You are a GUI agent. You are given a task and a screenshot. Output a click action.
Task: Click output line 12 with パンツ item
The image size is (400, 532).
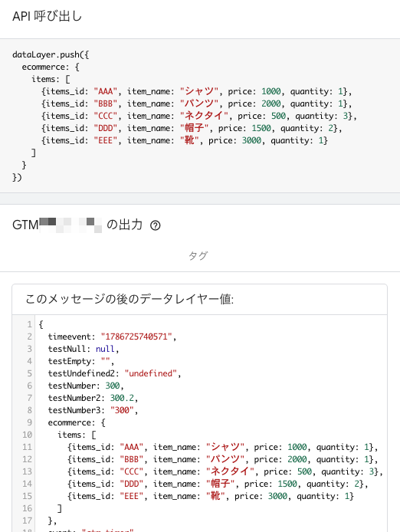pos(222,459)
